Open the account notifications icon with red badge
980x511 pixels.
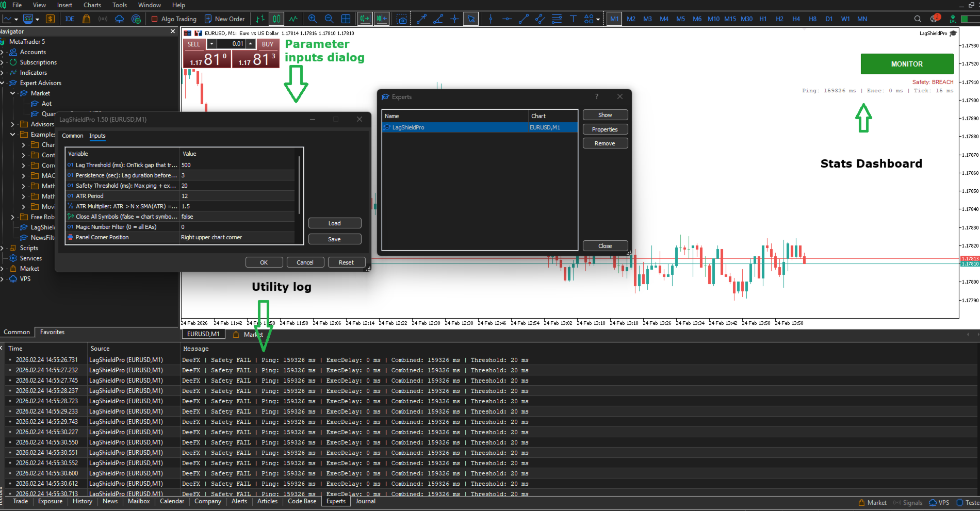(x=935, y=19)
